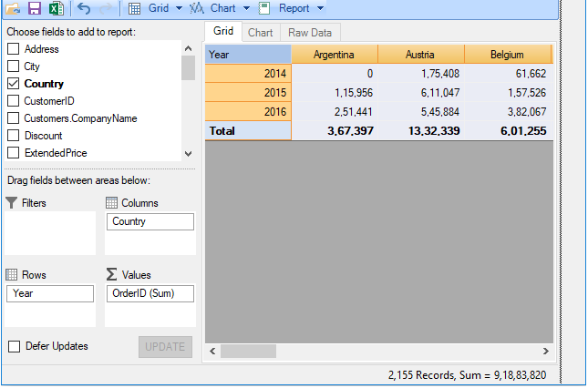Screen dimensions: 588x388
Task: Click the Save floppy disk icon
Action: [35, 8]
